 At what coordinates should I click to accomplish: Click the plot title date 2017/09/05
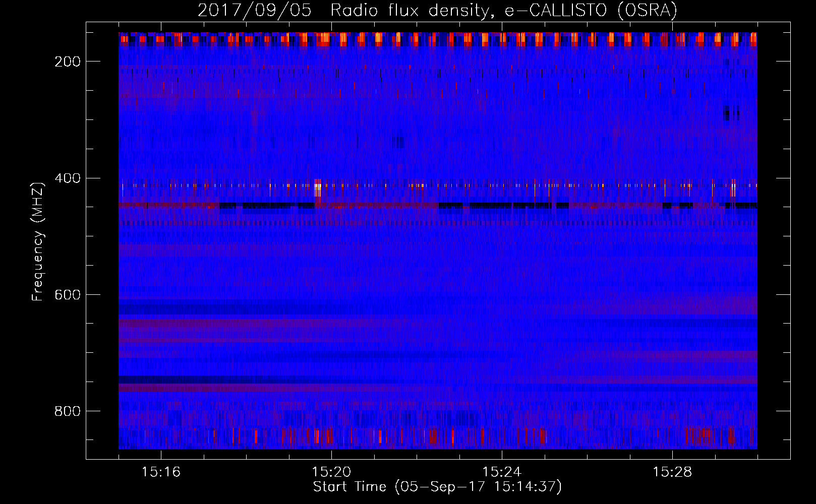255,11
